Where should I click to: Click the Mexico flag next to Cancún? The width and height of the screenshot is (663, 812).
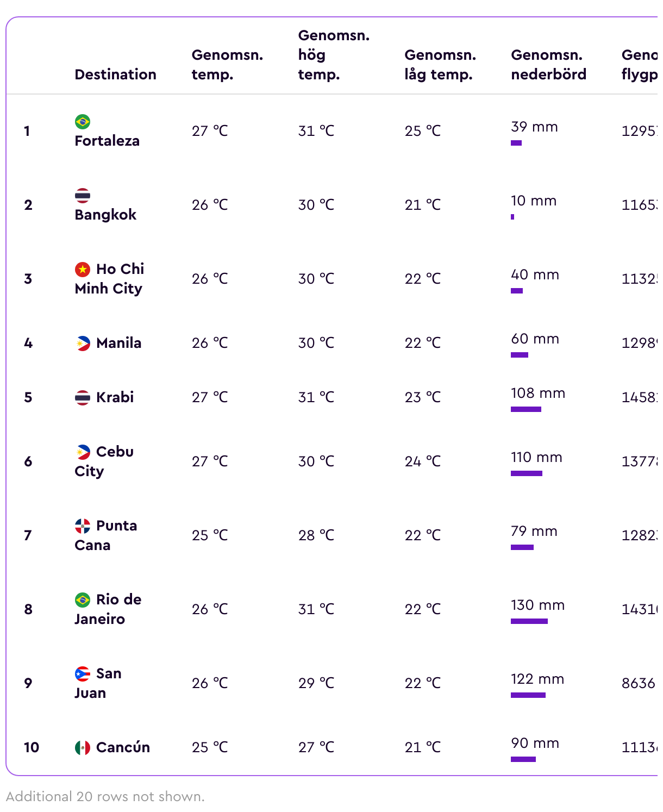83,747
